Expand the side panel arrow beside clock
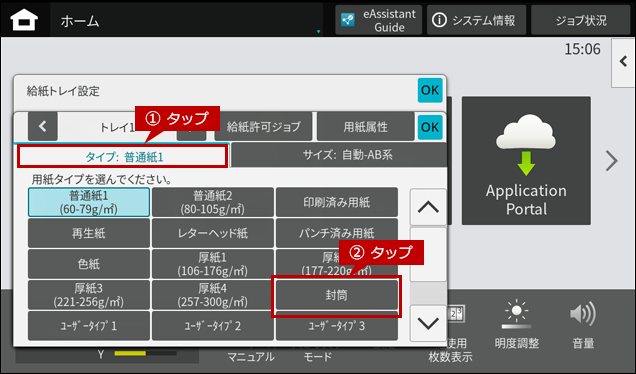 tap(623, 62)
